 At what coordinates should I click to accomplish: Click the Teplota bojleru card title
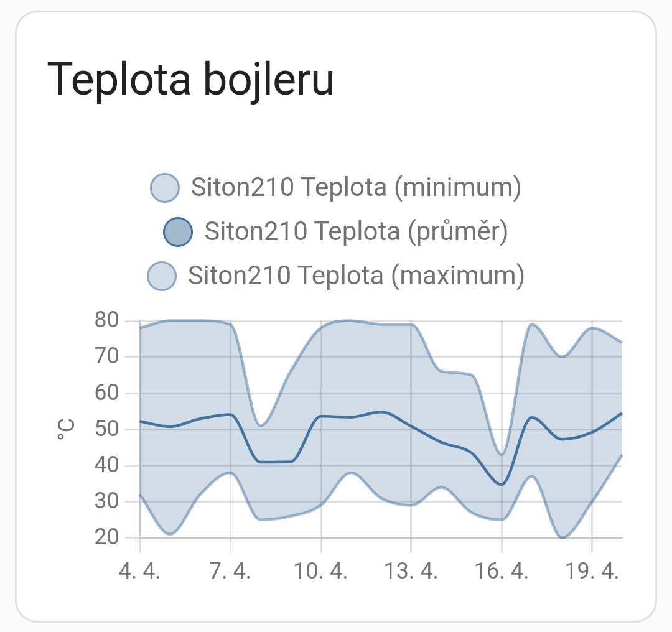click(x=190, y=80)
